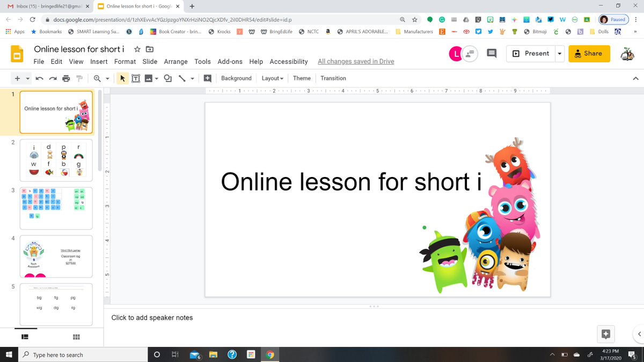Screen dimensions: 644x362
Task: Show more bookmarks with double chevron
Action: [x=635, y=32]
